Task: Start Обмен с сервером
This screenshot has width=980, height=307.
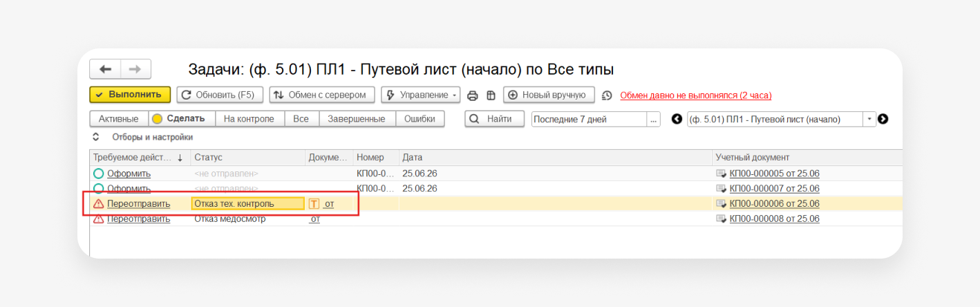Action: [322, 95]
